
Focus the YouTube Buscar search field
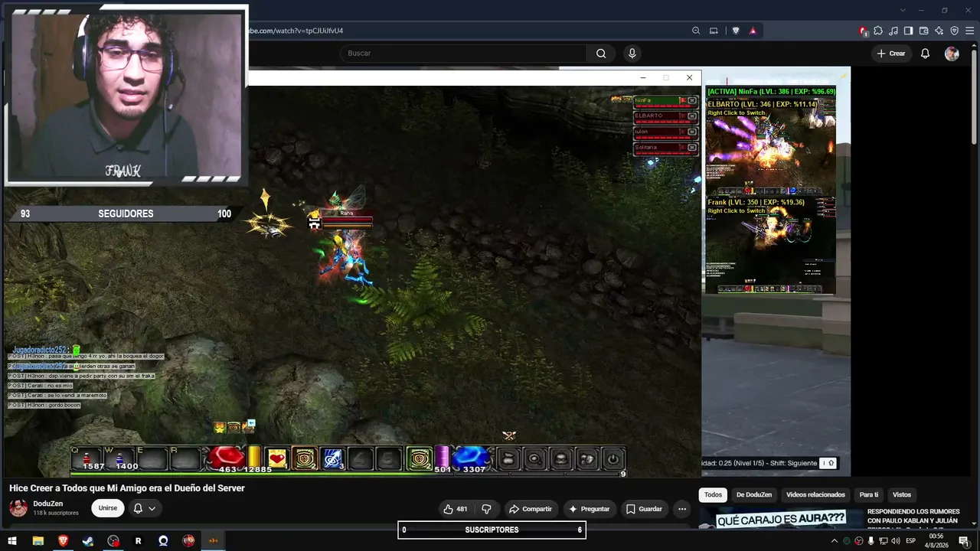click(x=463, y=54)
